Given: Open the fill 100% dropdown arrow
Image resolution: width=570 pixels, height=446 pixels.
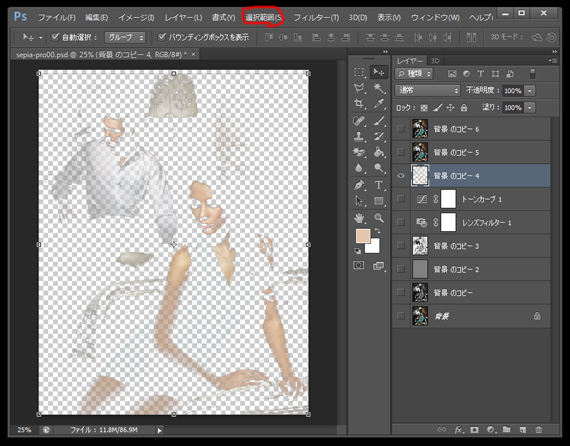Looking at the screenshot, I should [530, 108].
